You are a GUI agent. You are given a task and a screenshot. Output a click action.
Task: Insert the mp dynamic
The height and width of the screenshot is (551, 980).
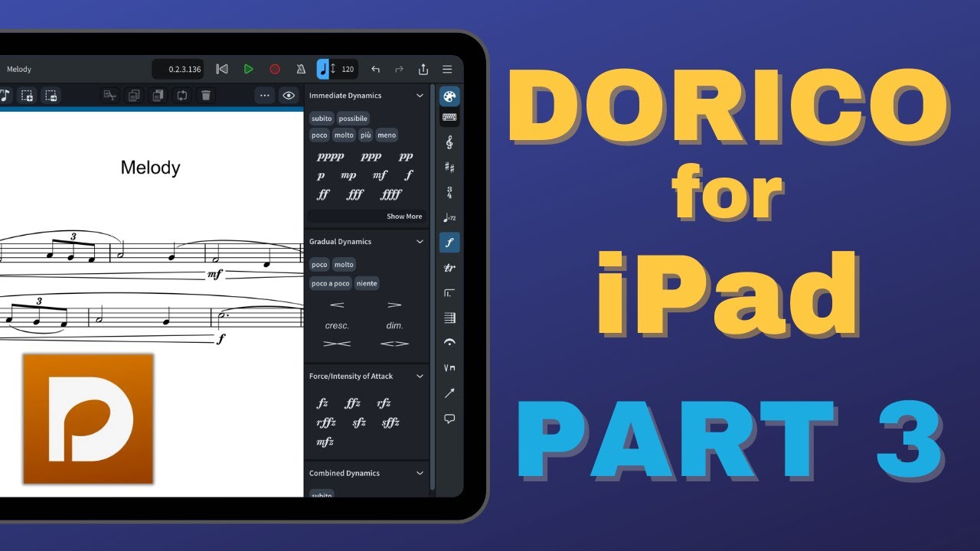pos(348,175)
